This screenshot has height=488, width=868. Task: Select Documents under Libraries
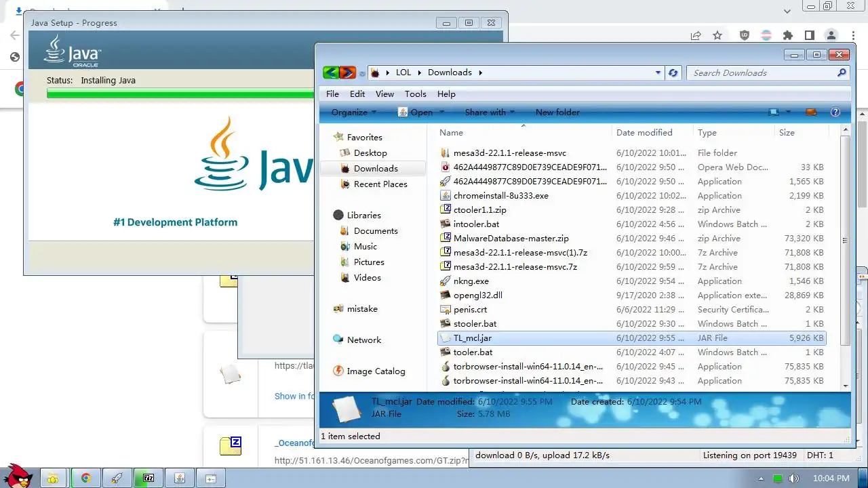point(376,230)
